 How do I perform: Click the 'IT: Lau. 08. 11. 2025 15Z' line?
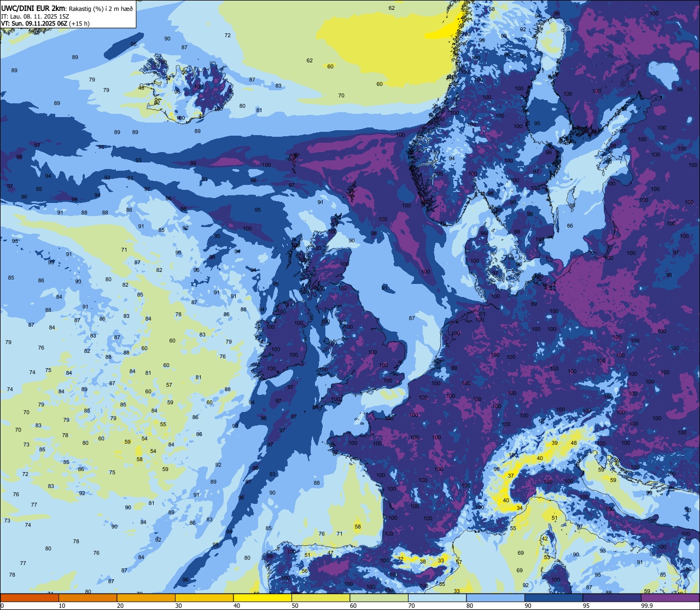34,16
